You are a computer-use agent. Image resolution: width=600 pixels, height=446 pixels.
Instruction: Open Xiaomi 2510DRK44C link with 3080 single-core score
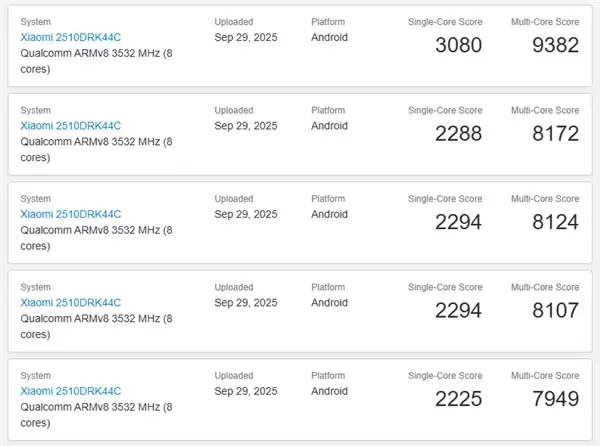tap(71, 38)
